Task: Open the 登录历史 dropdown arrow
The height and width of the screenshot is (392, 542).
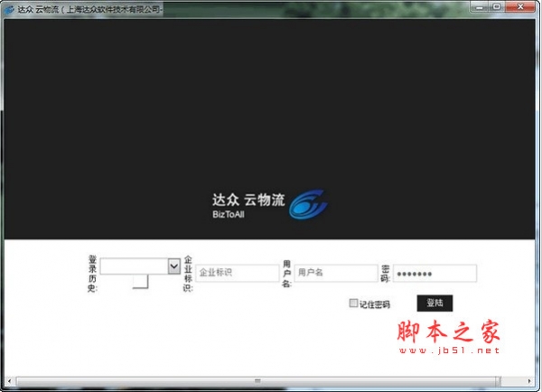Action: point(174,266)
